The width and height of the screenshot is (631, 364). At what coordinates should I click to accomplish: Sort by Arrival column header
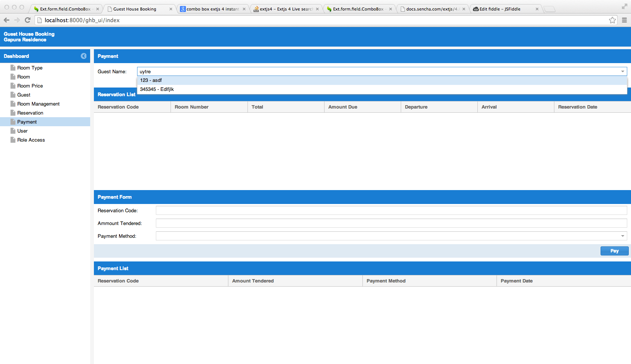(x=516, y=107)
